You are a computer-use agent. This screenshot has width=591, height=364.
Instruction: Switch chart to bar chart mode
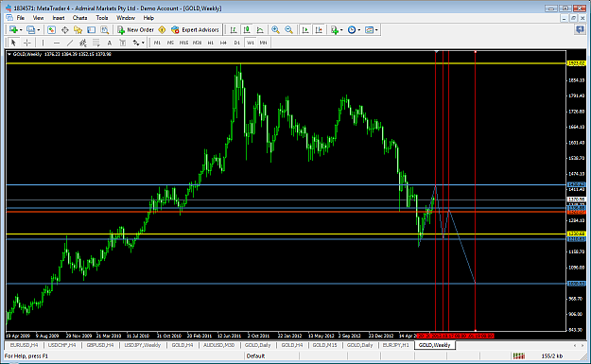click(x=234, y=29)
